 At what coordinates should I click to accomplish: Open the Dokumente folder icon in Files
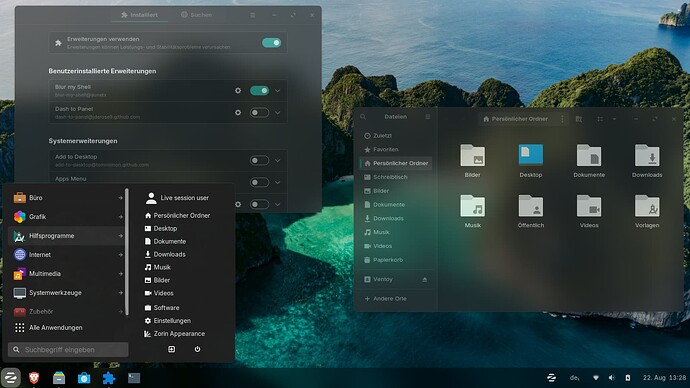(589, 155)
